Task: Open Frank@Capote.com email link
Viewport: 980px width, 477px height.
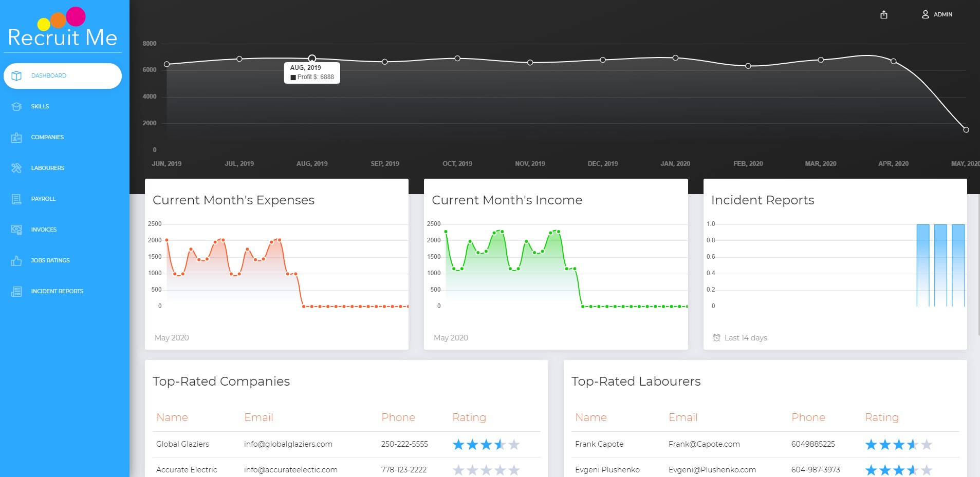Action: click(705, 444)
